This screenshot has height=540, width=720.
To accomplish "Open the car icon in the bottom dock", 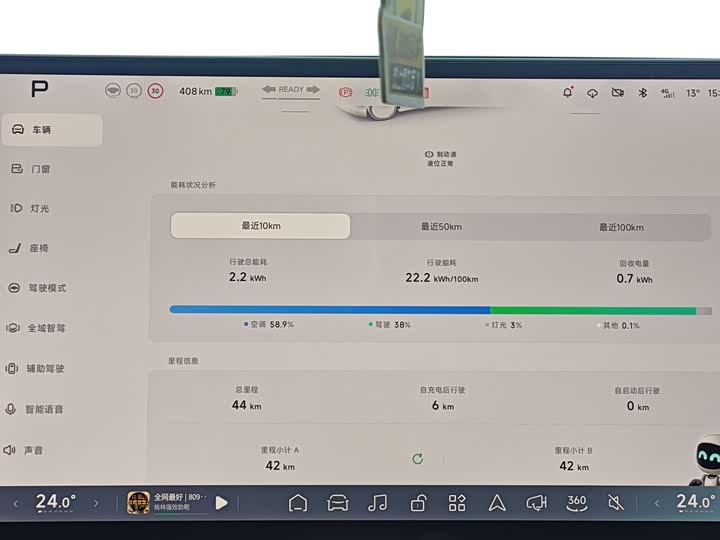I will tap(337, 503).
